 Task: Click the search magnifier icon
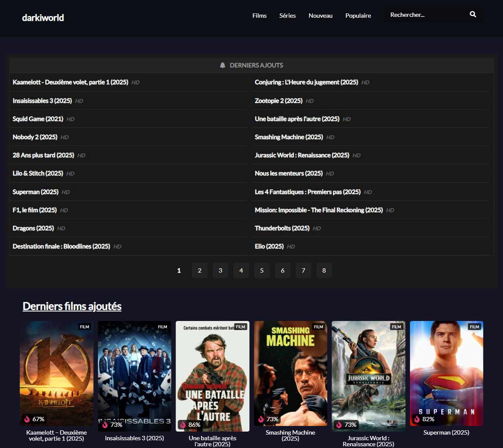point(473,14)
